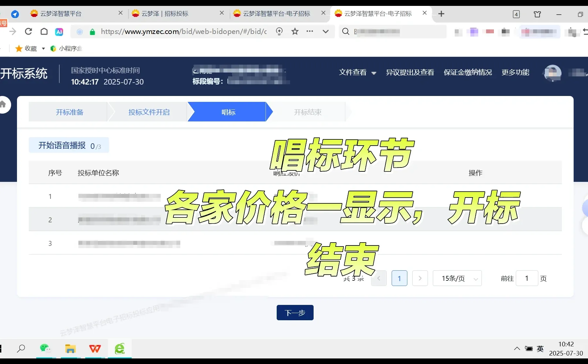Screen dimensions: 588x364
Task: Click the 下一步 button
Action: pos(295,312)
